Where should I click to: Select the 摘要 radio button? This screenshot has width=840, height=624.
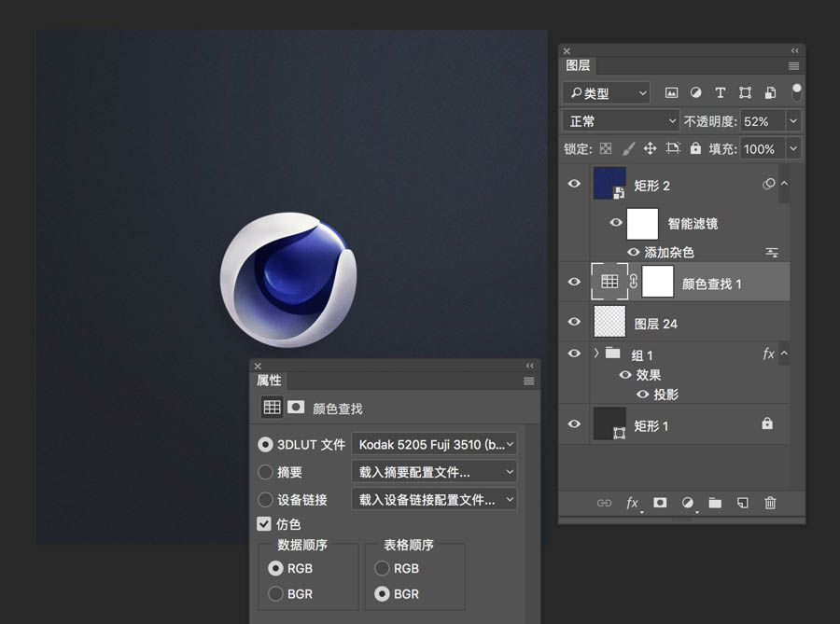point(265,472)
